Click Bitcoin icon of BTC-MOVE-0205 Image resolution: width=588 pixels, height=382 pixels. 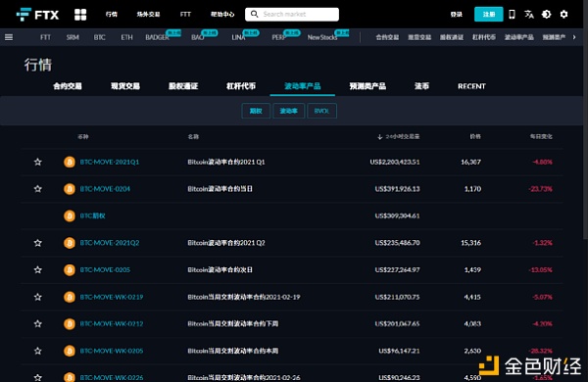pos(69,270)
